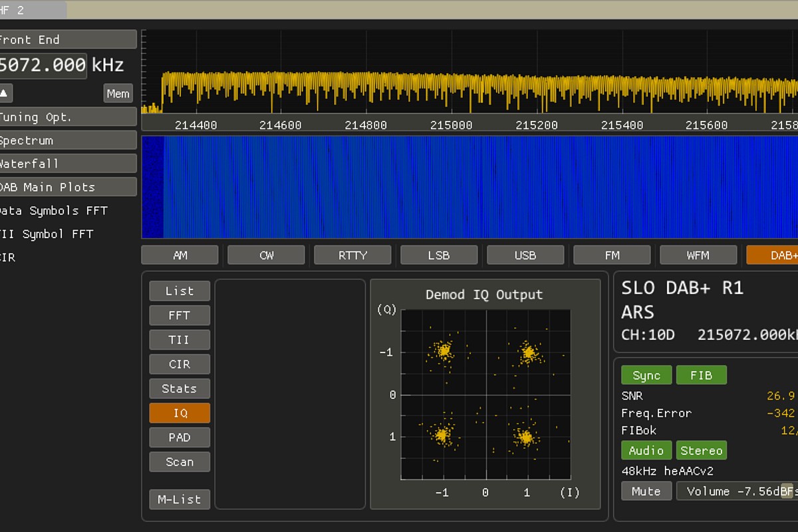Image resolution: width=798 pixels, height=532 pixels.
Task: Click the kHz frequency input field
Action: (43, 65)
